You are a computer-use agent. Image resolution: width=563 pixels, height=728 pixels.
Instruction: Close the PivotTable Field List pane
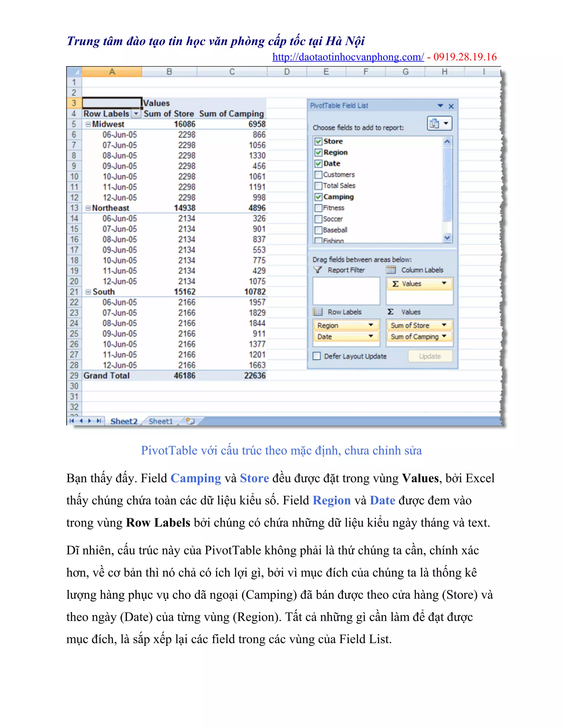point(451,106)
